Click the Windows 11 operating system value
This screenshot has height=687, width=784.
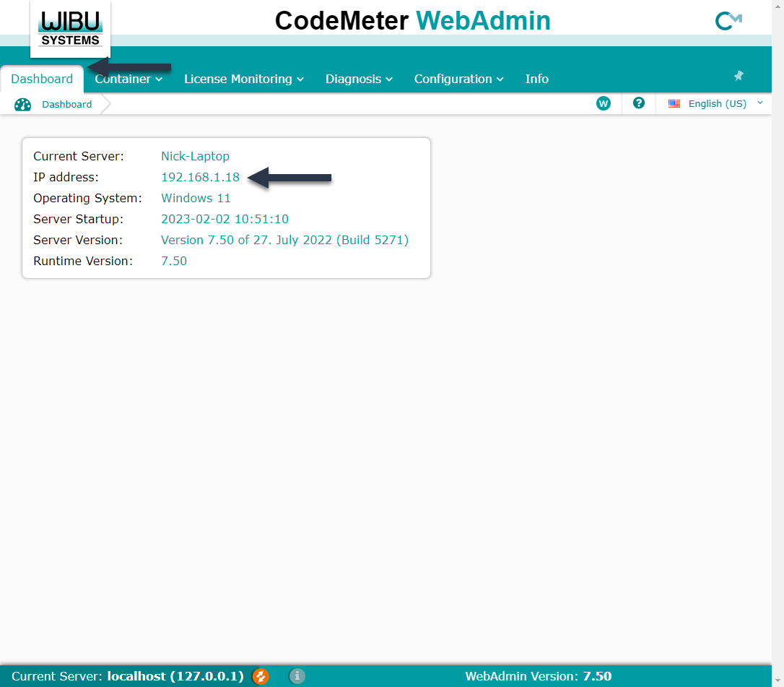click(x=196, y=198)
